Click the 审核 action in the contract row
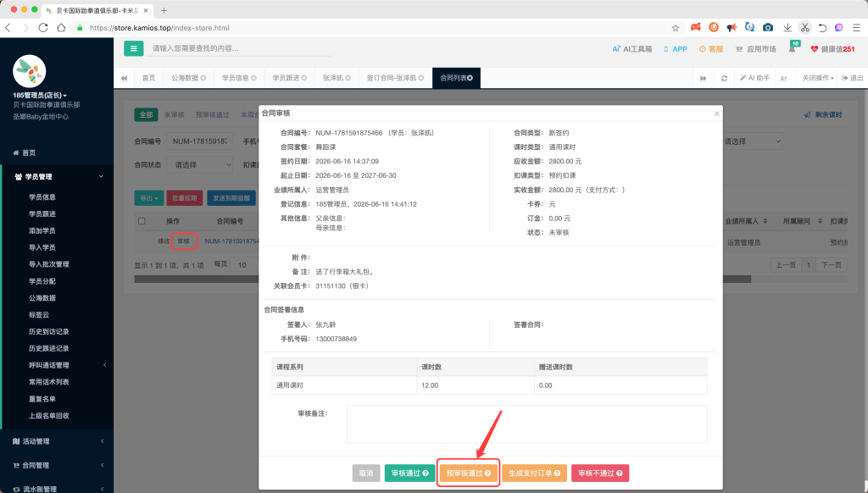 183,241
